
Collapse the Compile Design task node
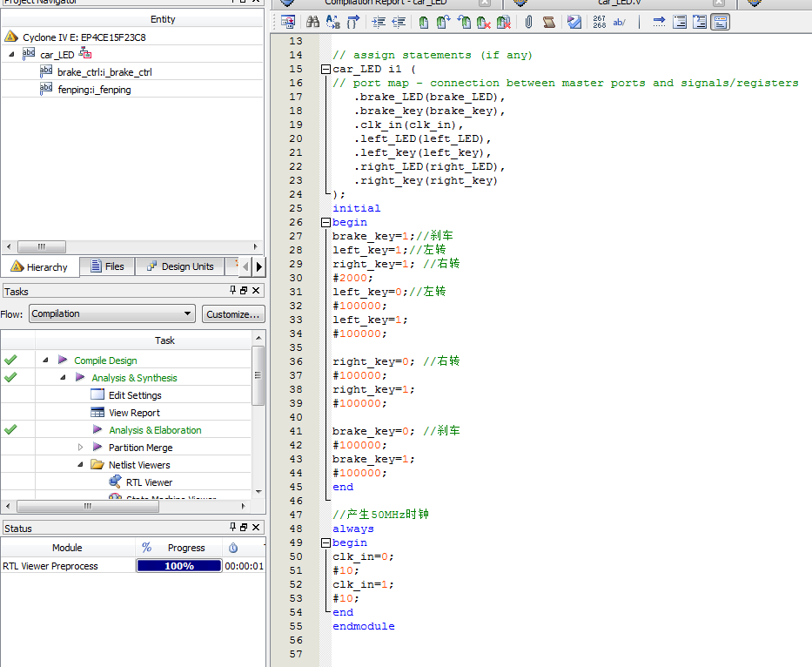pyautogui.click(x=45, y=360)
